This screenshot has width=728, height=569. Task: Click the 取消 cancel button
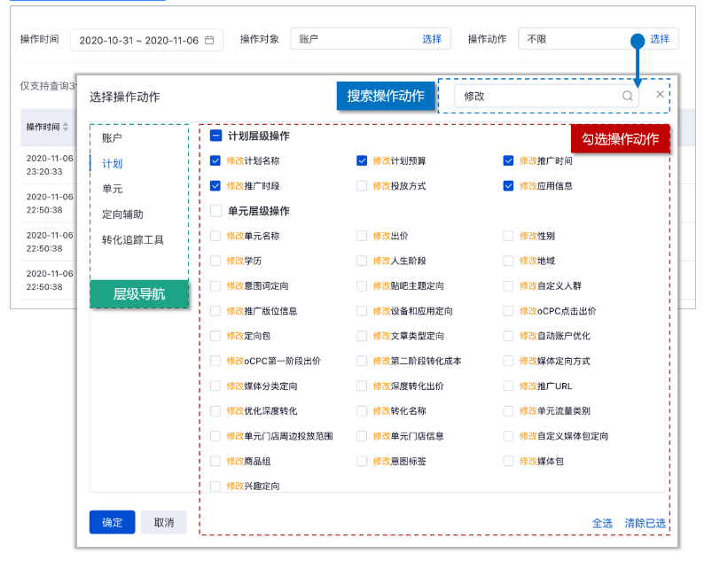coord(164,522)
